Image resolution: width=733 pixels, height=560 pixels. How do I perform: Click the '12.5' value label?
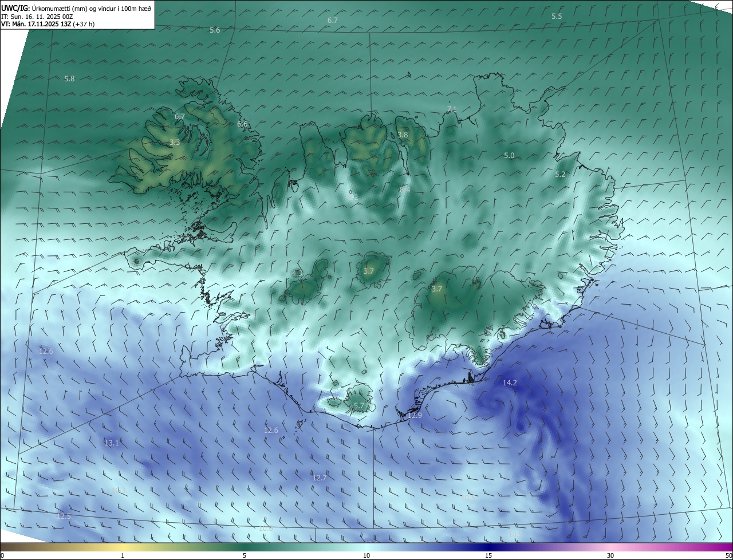(64, 516)
